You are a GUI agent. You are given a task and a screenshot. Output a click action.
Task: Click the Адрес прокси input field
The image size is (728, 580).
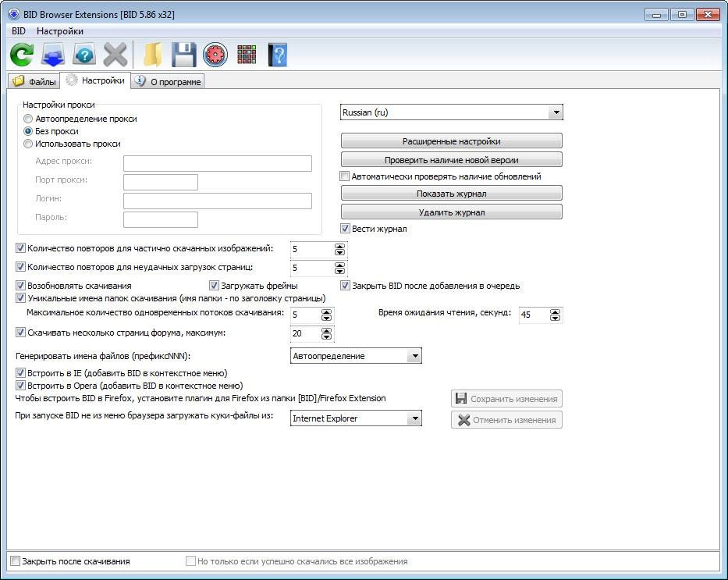[x=217, y=163]
